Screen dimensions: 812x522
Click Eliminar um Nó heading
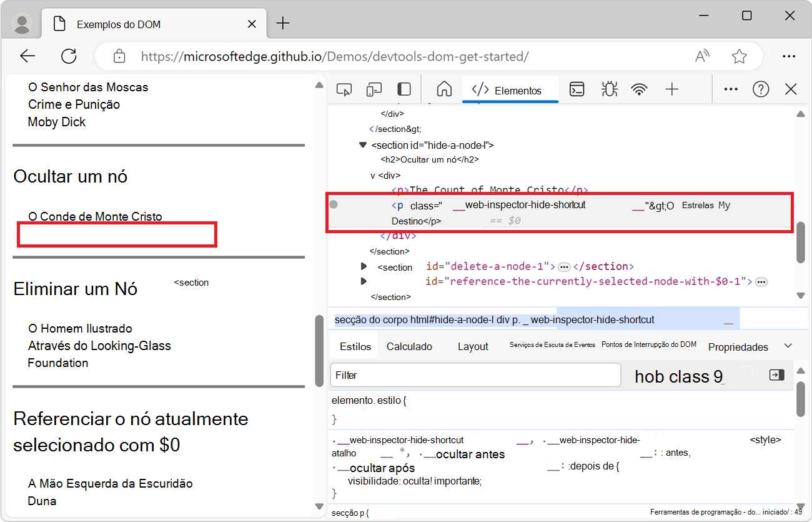pos(76,289)
